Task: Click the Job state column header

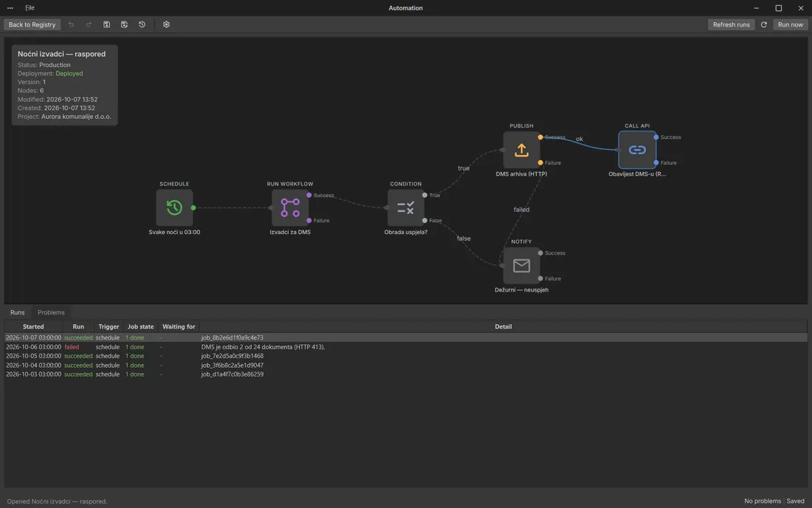Action: [140, 327]
